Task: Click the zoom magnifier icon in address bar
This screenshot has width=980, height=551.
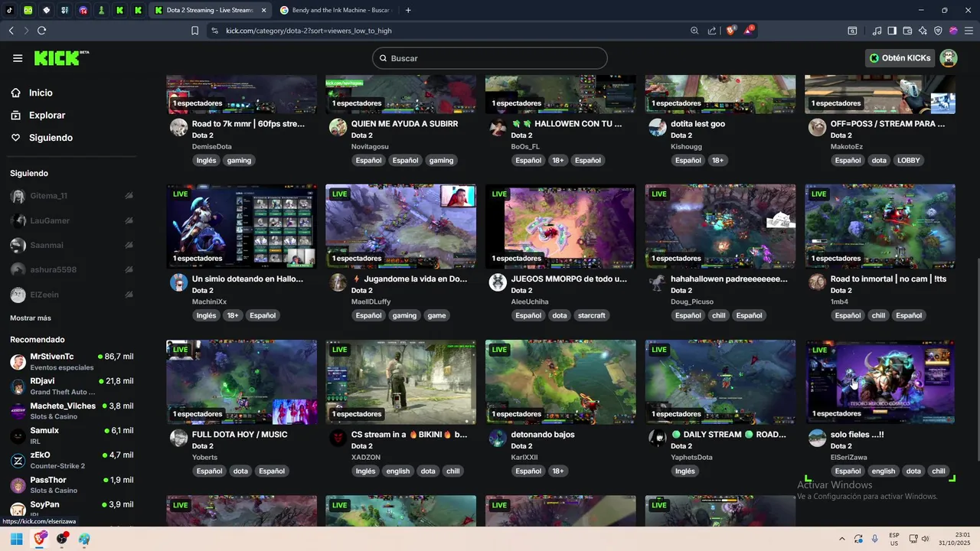Action: tap(694, 31)
